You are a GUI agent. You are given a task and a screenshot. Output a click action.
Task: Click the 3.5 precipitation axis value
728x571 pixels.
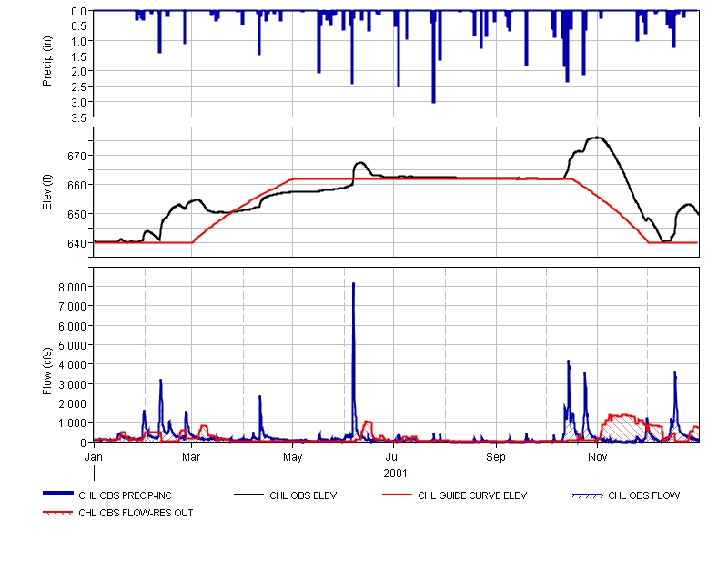pyautogui.click(x=79, y=118)
